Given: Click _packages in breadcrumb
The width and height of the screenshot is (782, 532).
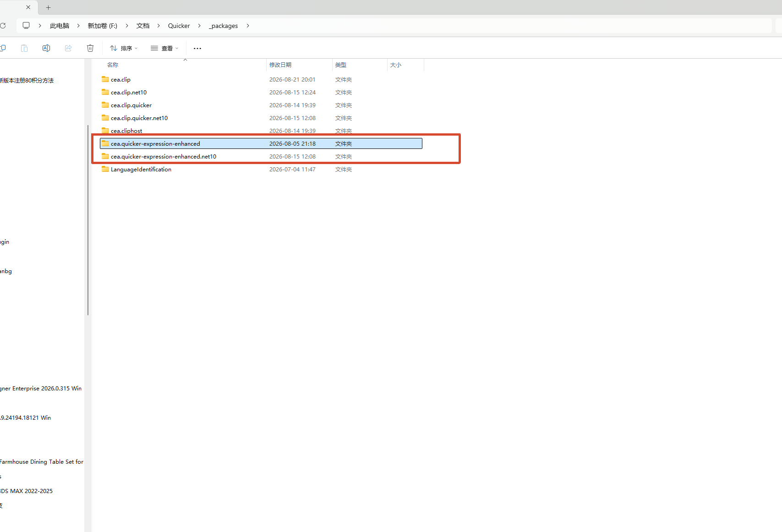Looking at the screenshot, I should (x=224, y=26).
